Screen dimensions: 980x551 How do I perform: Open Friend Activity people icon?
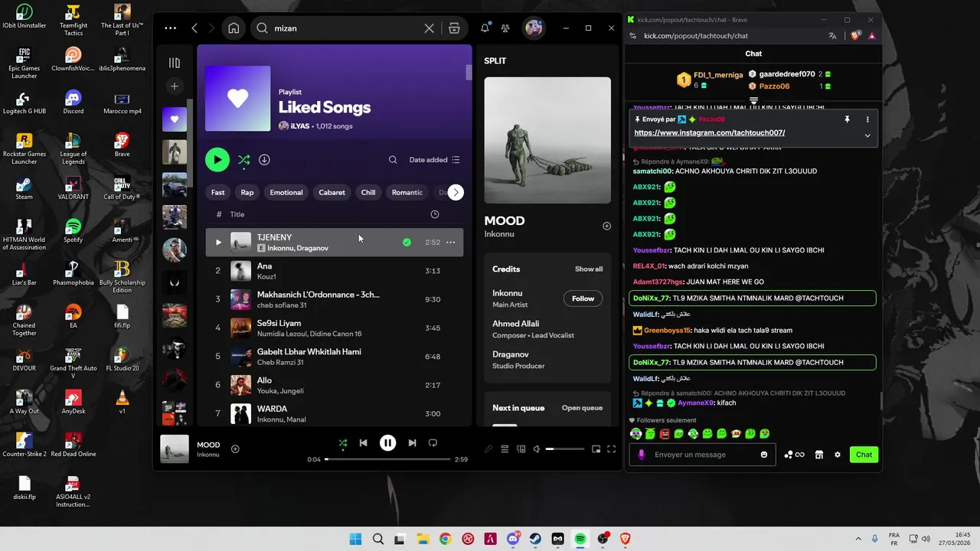pyautogui.click(x=505, y=28)
